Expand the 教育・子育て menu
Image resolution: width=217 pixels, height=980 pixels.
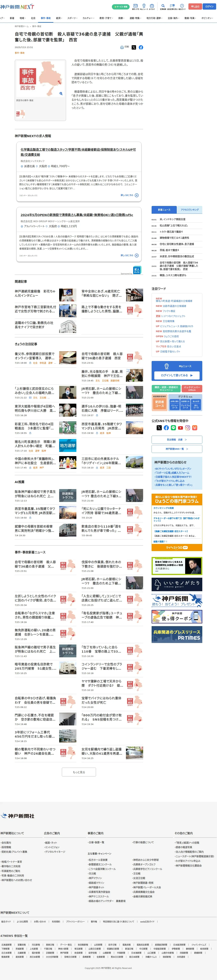(x=106, y=18)
